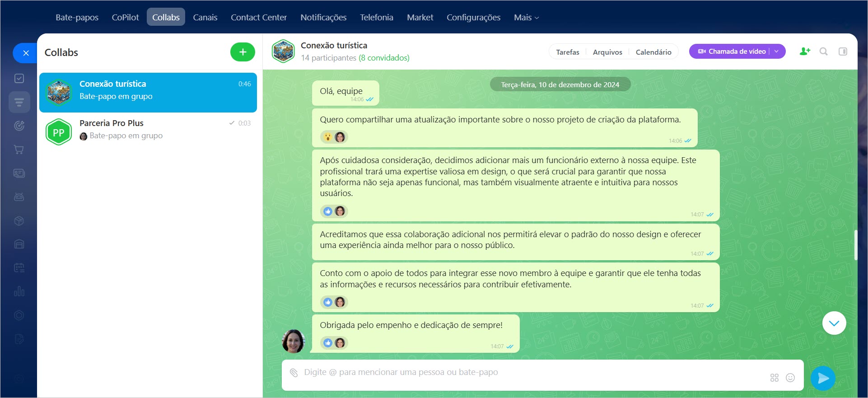This screenshot has width=868, height=398.
Task: Click the chat vertical scrollbar thumb
Action: [856, 245]
